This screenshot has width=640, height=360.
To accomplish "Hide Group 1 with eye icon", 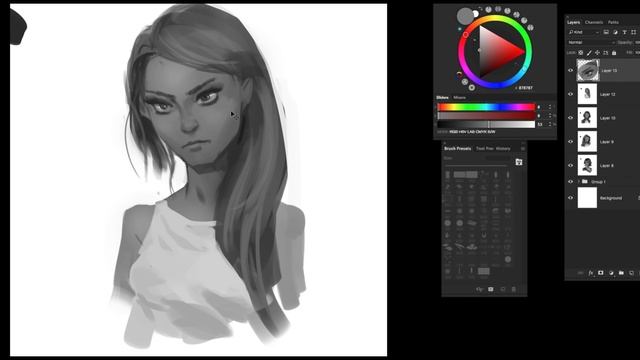I will (571, 181).
